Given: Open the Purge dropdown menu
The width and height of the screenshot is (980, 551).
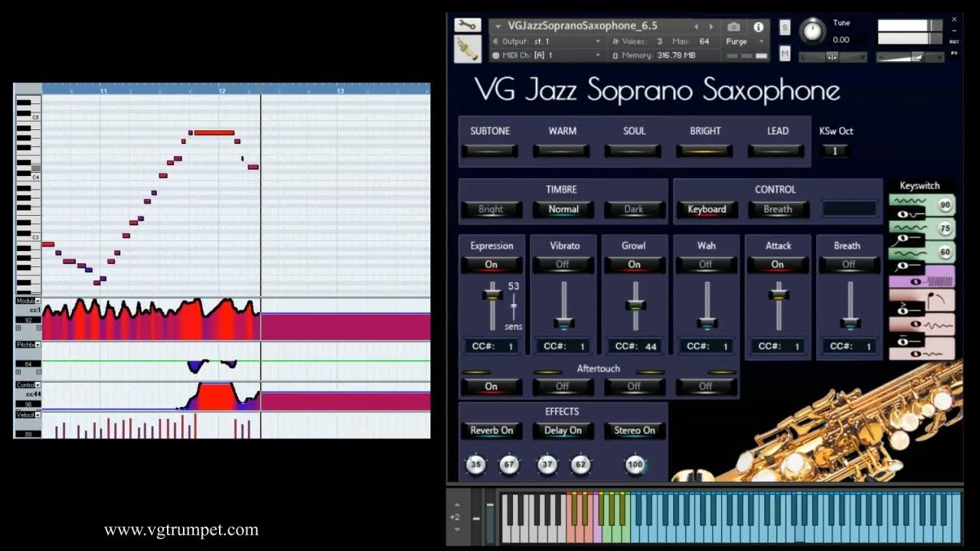Looking at the screenshot, I should [744, 41].
